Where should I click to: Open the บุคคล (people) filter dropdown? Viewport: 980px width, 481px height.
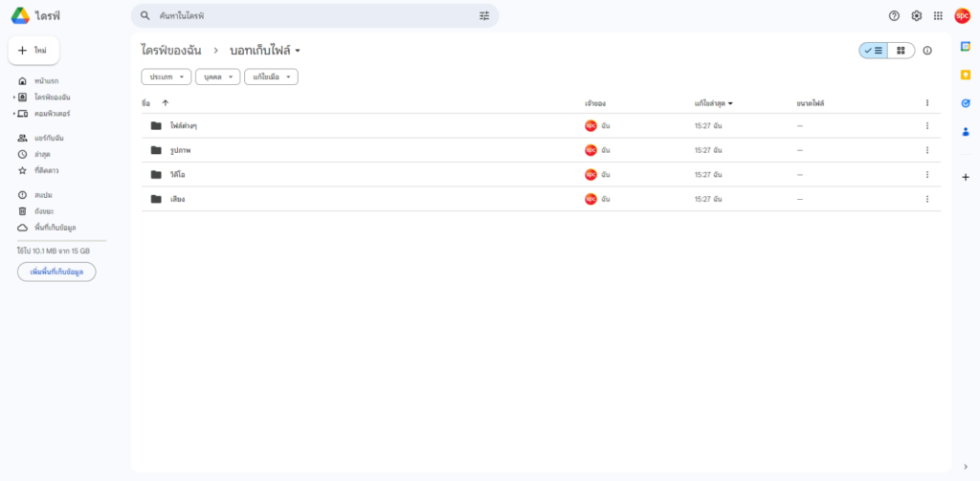[217, 77]
